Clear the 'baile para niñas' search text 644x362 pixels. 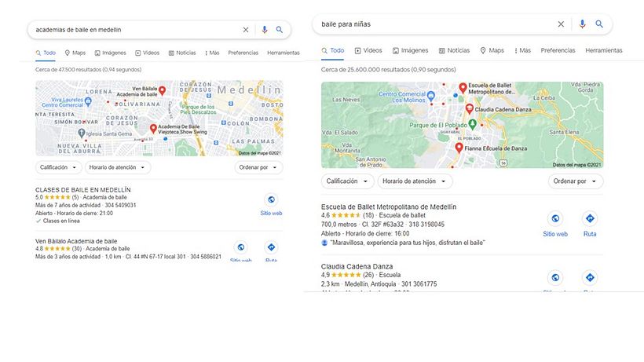click(x=561, y=24)
